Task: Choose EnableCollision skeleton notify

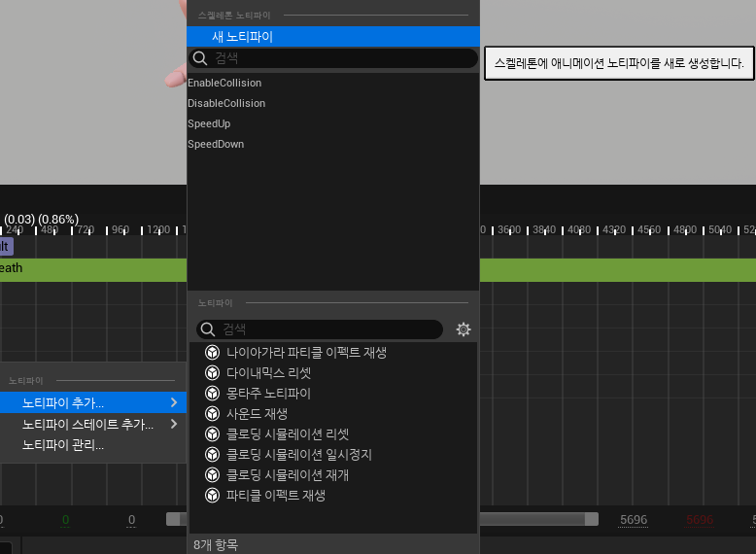Action: tap(224, 83)
